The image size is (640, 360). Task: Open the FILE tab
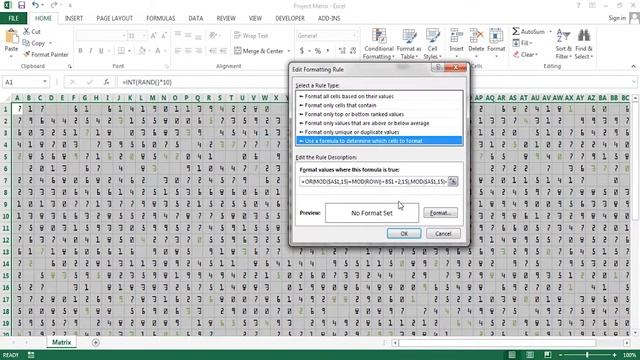[x=13, y=18]
